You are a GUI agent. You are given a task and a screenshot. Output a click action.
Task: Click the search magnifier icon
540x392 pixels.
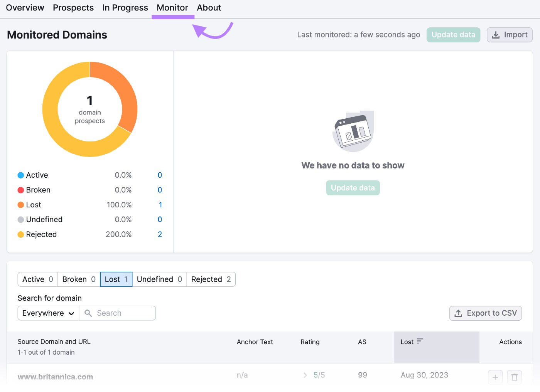point(89,313)
